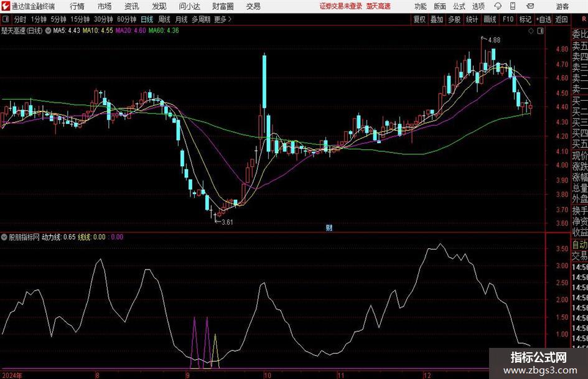
Task: Click the 楚天高速(日线) chart title
Action: pos(22,30)
